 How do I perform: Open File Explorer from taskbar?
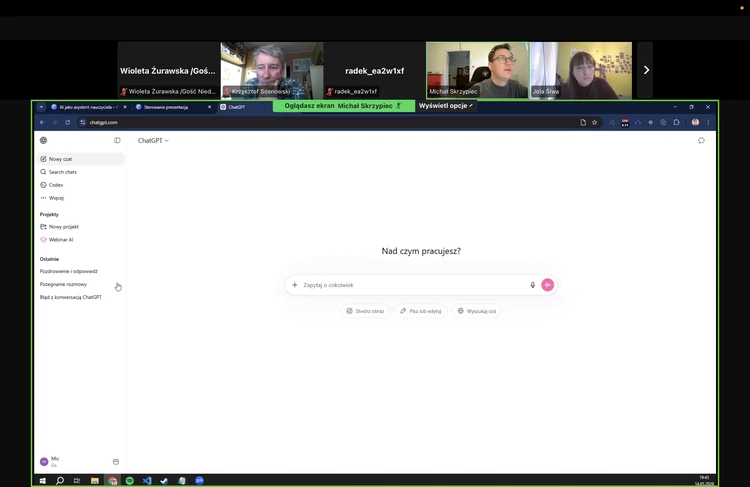(95, 481)
